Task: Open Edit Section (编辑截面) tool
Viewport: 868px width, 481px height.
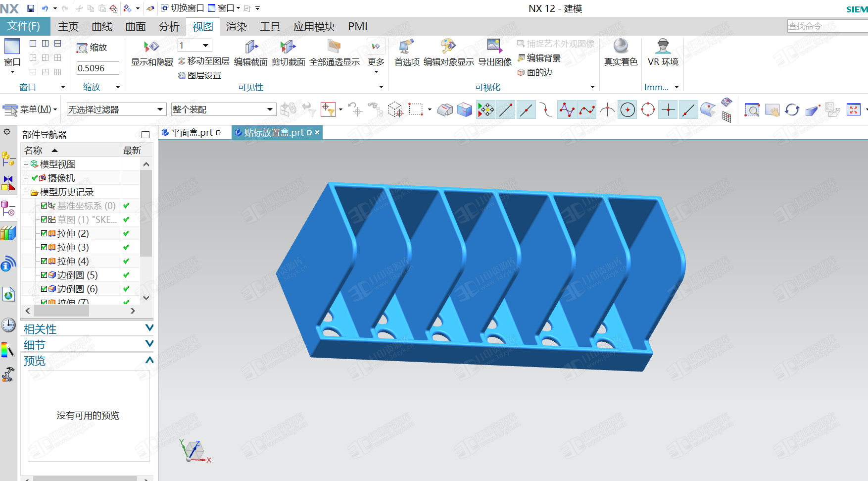Action: (251, 47)
